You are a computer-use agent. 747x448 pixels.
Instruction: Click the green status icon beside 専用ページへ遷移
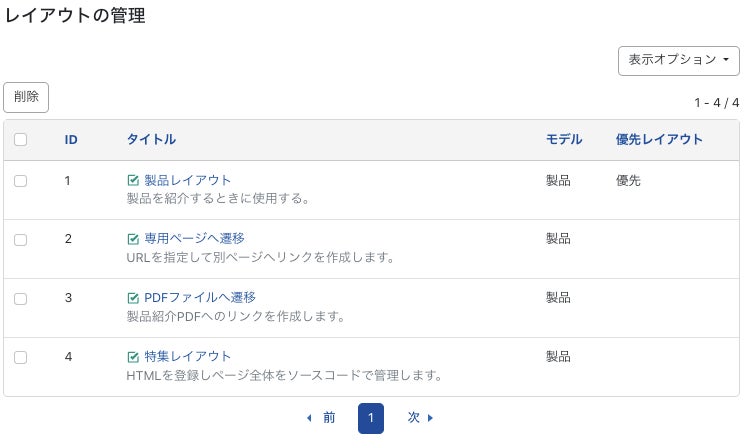pos(133,239)
